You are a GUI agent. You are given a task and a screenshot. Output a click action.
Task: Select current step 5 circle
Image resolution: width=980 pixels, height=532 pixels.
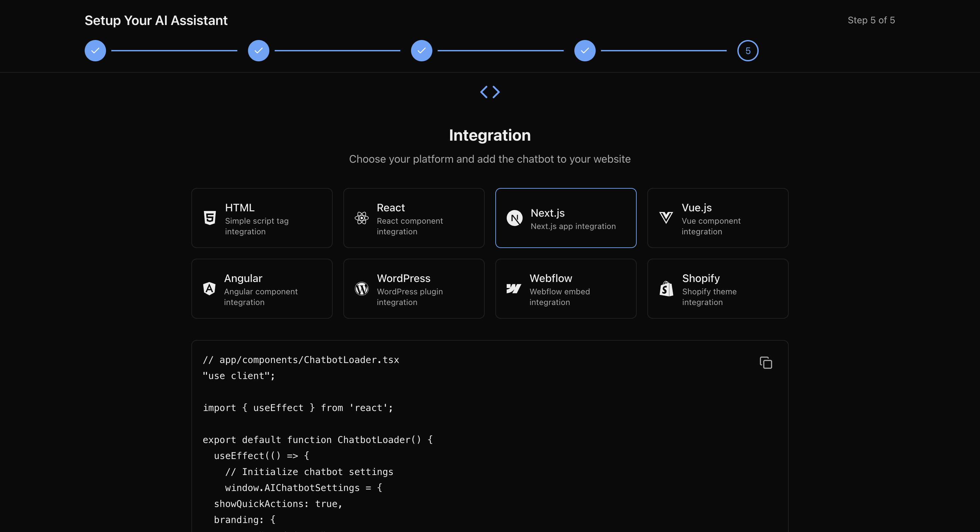(x=748, y=51)
